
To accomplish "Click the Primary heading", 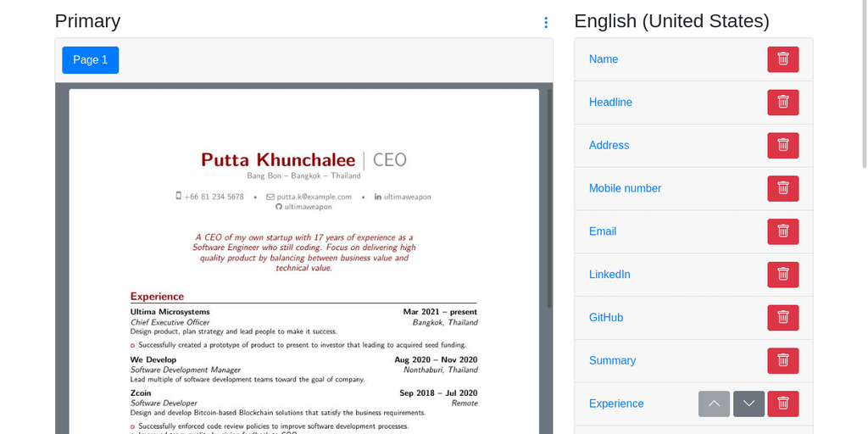I will [87, 21].
